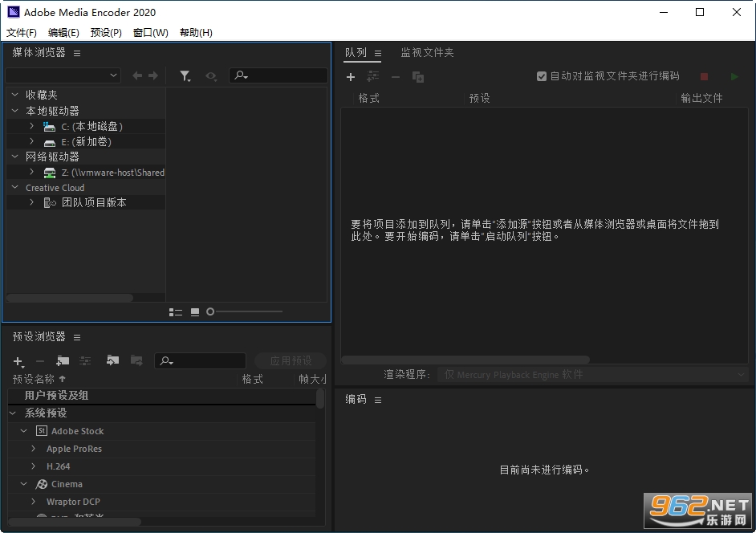Click the 预设 column header in queue
The height and width of the screenshot is (533, 756).
pyautogui.click(x=480, y=99)
